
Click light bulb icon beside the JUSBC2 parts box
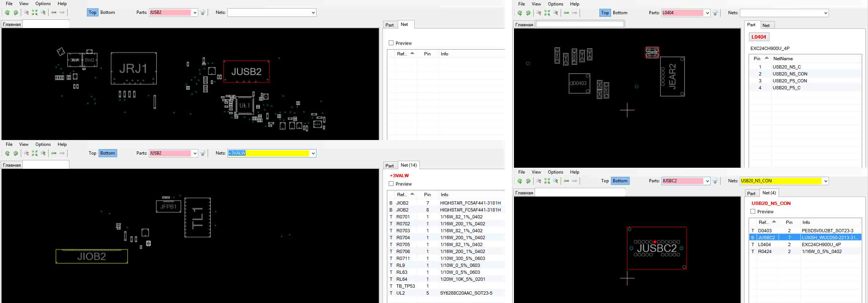click(715, 181)
